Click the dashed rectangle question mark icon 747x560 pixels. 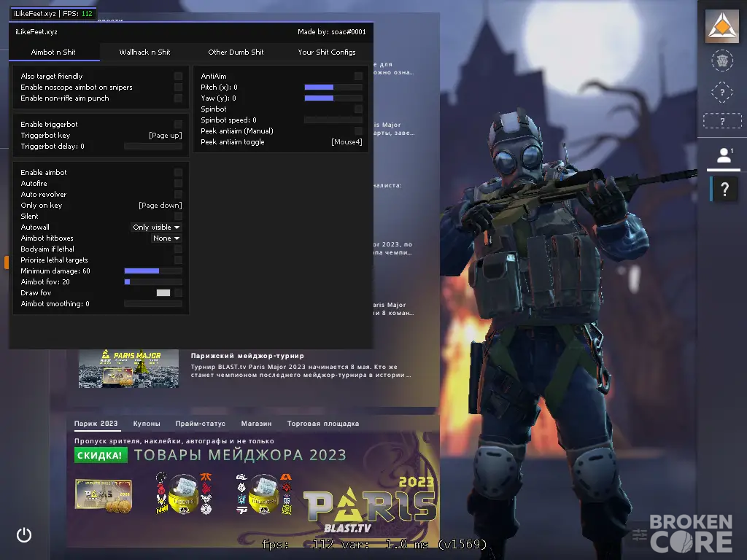[x=722, y=121]
